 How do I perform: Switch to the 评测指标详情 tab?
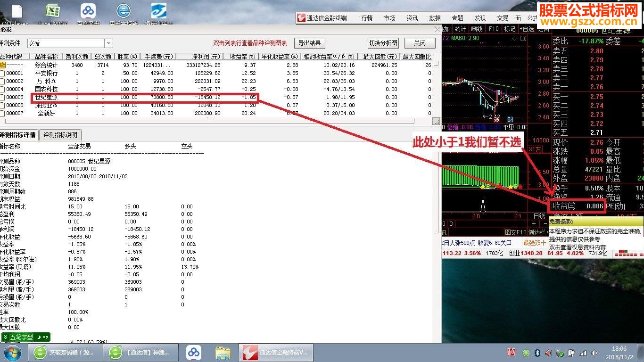[x=18, y=135]
